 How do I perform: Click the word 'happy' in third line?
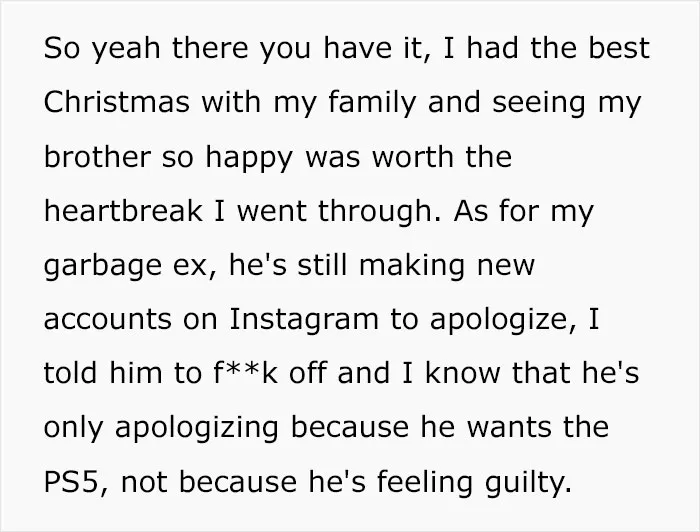point(249,159)
